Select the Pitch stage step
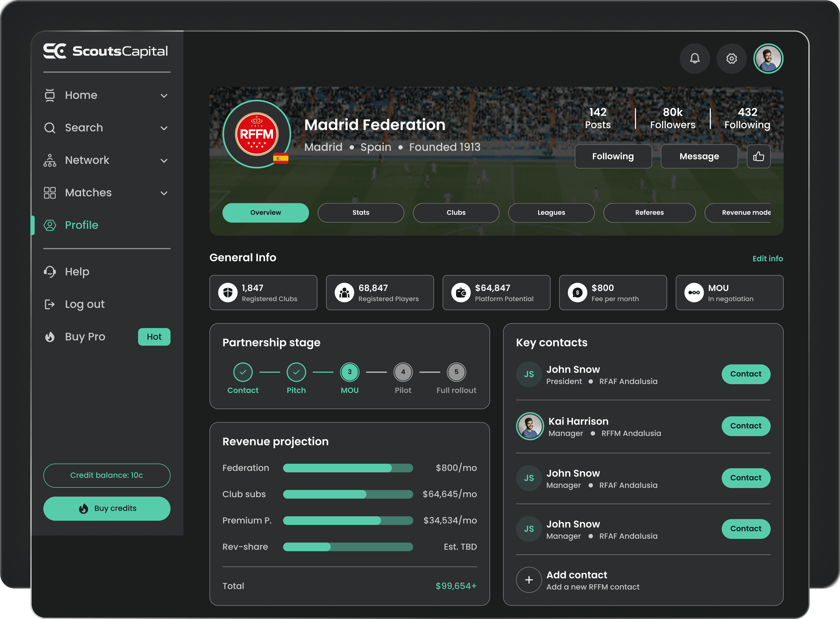The width and height of the screenshot is (840, 619). click(x=296, y=372)
